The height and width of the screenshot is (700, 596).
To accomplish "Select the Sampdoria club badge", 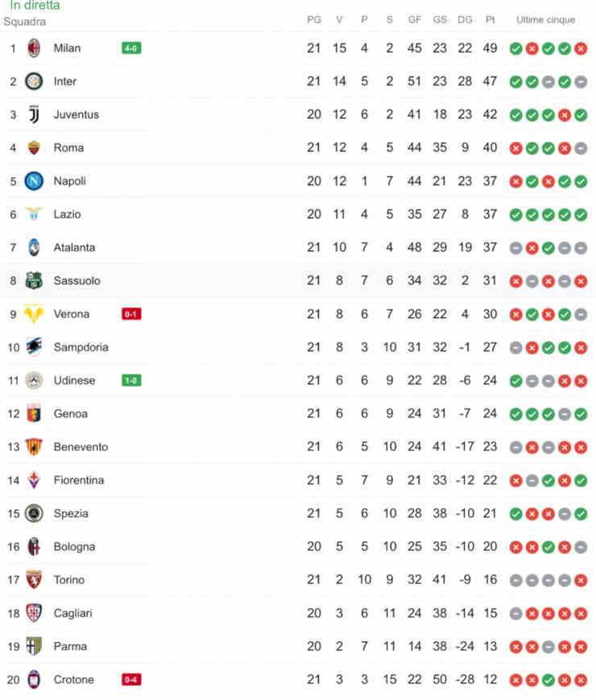I will pyautogui.click(x=35, y=347).
